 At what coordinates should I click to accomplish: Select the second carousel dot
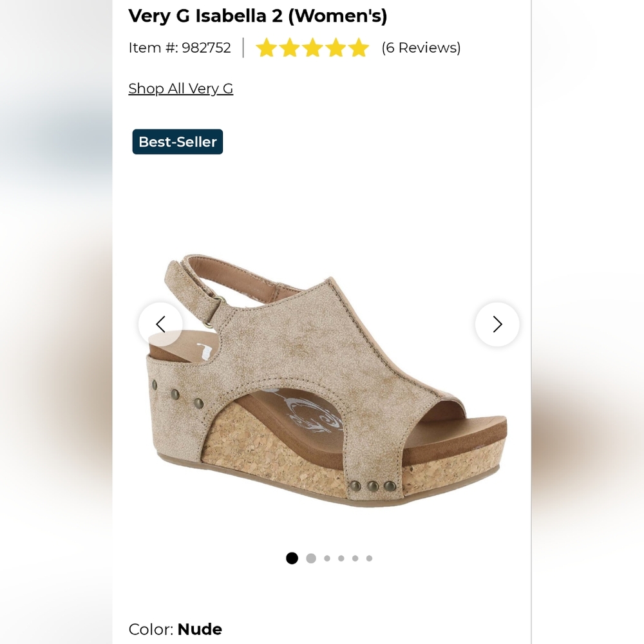pos(310,558)
